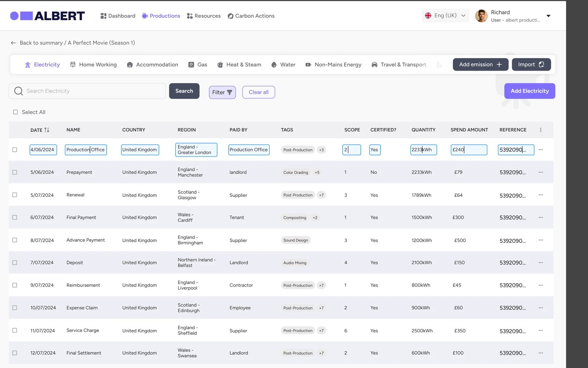Tick the Select All checkbox
588x368 pixels.
[x=15, y=112]
